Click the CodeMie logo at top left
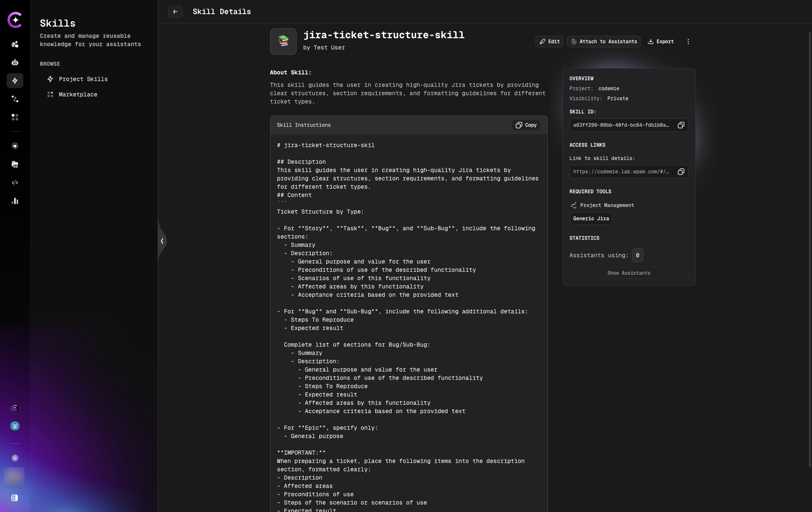812x512 pixels. (15, 20)
